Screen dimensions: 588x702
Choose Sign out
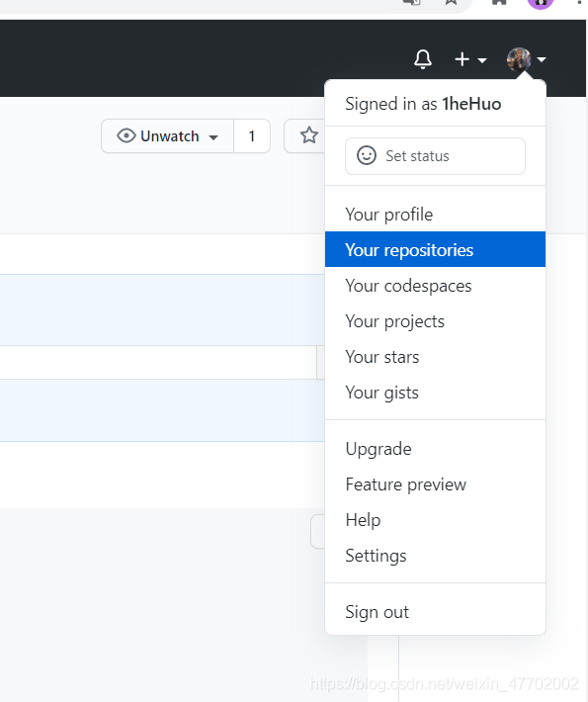[x=435, y=612]
